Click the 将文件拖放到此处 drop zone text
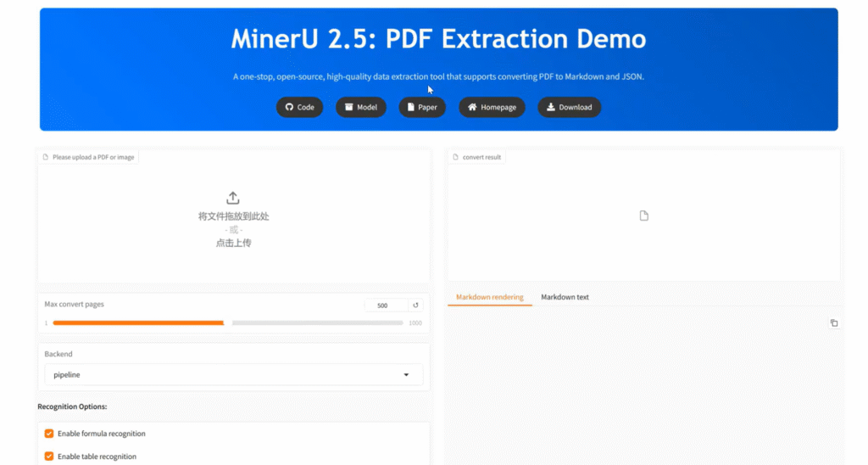Image resolution: width=868 pixels, height=465 pixels. pyautogui.click(x=233, y=216)
